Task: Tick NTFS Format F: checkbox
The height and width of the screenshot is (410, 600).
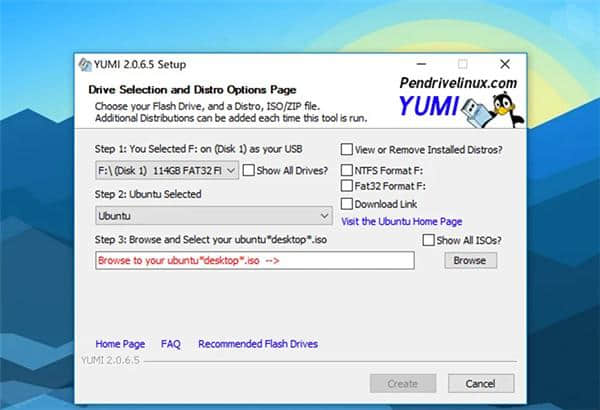Action: point(347,170)
